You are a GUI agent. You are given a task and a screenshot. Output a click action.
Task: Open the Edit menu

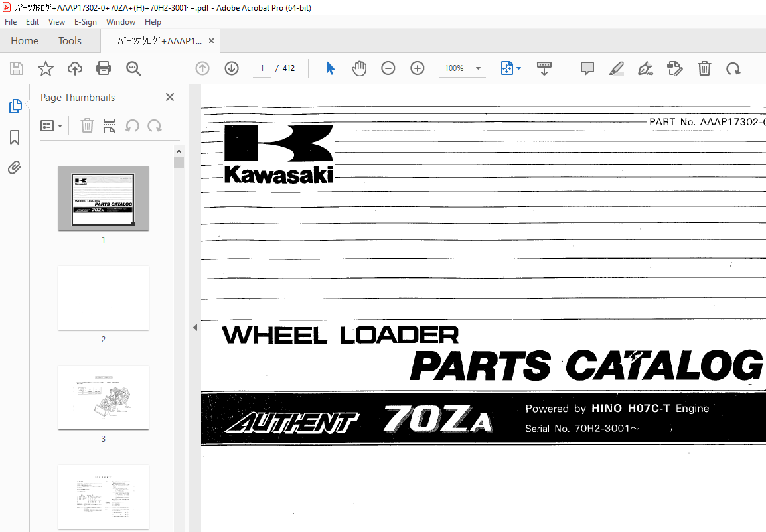33,22
